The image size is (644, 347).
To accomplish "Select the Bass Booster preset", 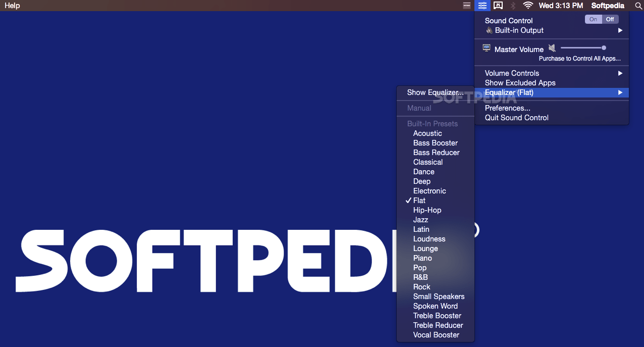I will pos(436,143).
